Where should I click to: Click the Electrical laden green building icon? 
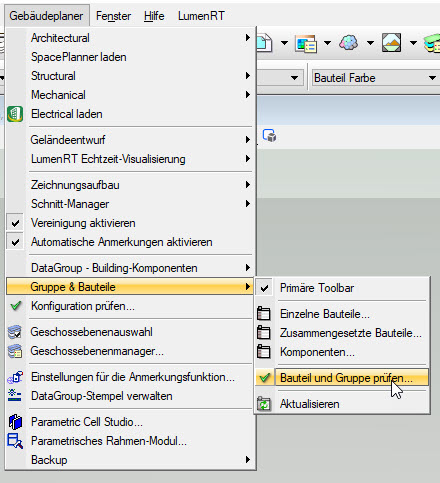15,114
